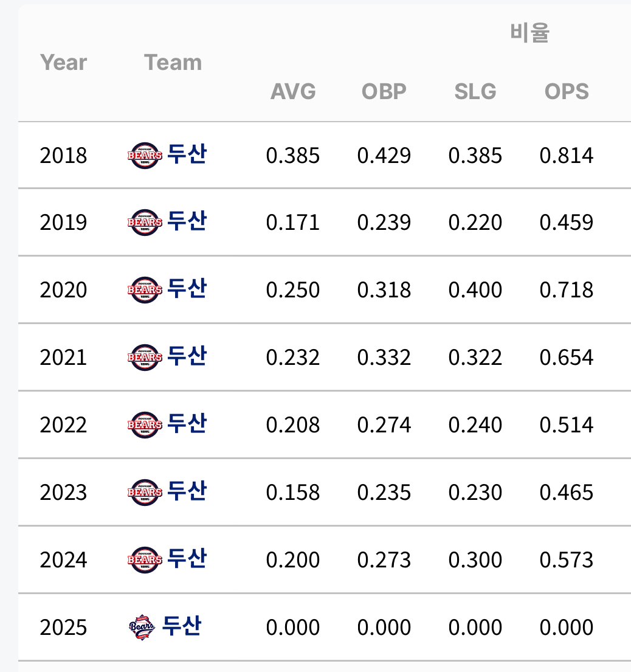
Task: Click the Doosan Bears logo in 2024 row
Action: (145, 560)
